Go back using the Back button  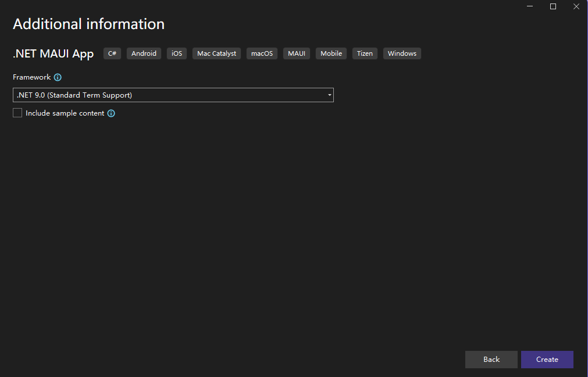tap(491, 360)
